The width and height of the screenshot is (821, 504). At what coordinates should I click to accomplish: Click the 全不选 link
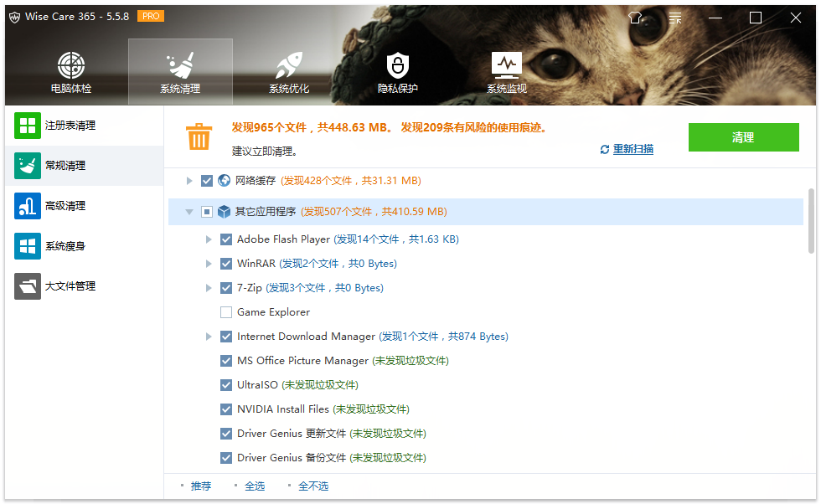[313, 486]
